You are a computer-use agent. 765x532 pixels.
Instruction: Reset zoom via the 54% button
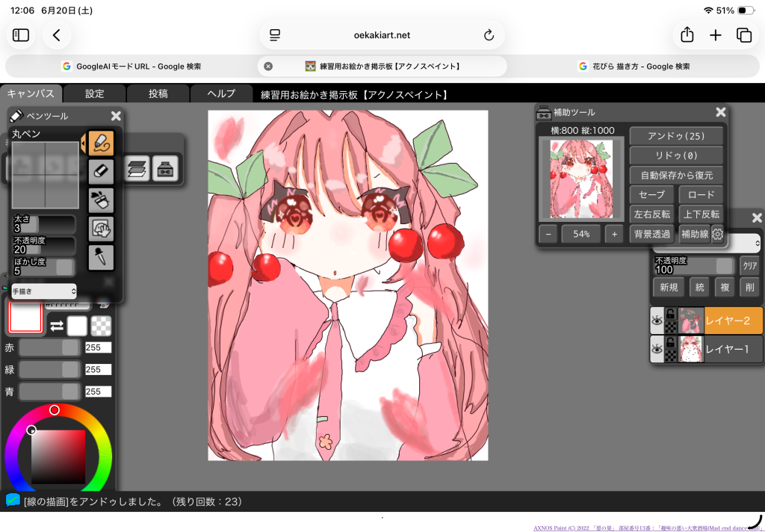[581, 234]
